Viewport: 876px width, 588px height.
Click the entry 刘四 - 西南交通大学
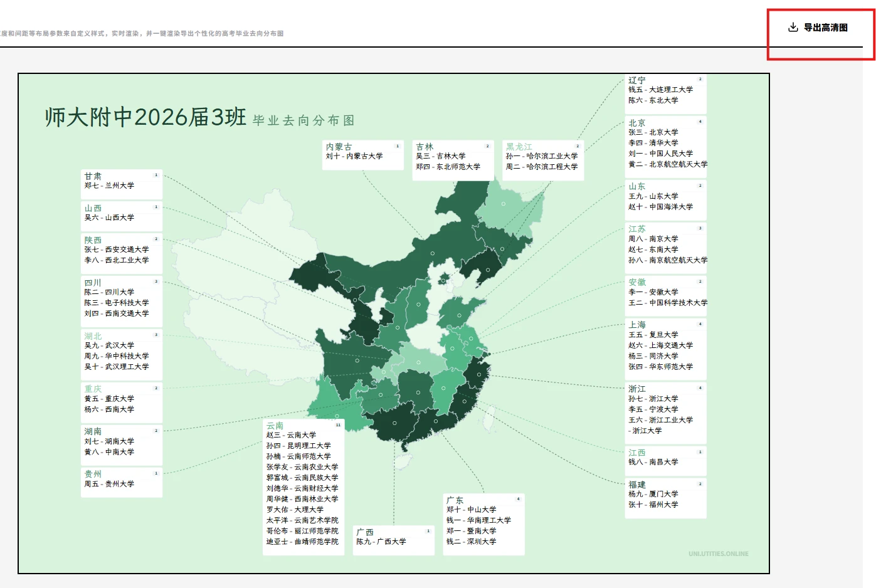click(x=117, y=313)
